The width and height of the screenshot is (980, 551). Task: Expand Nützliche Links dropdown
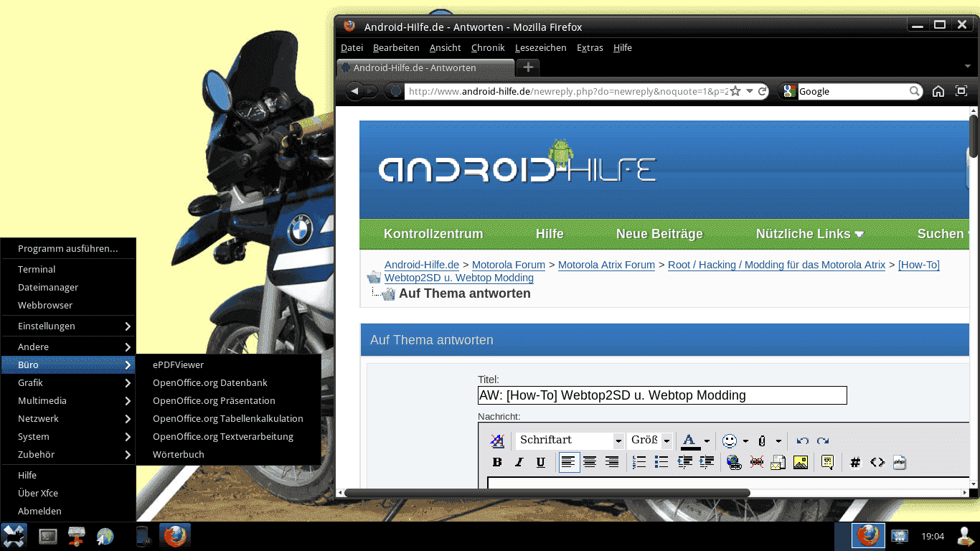(810, 234)
